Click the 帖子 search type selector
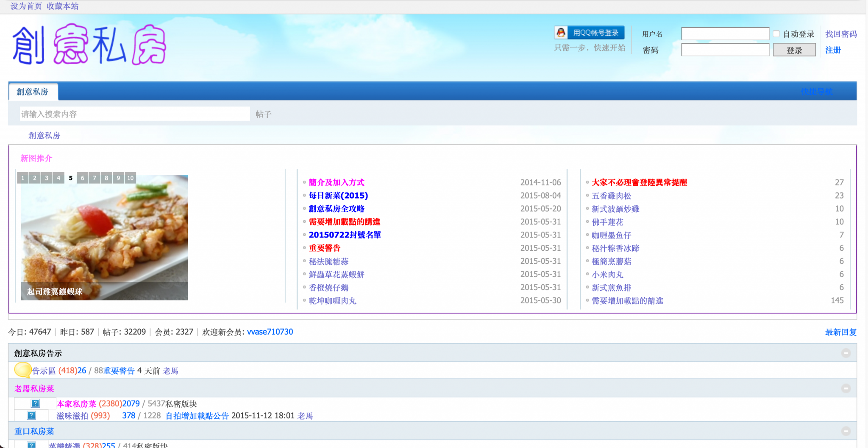This screenshot has height=448, width=868. pos(263,114)
